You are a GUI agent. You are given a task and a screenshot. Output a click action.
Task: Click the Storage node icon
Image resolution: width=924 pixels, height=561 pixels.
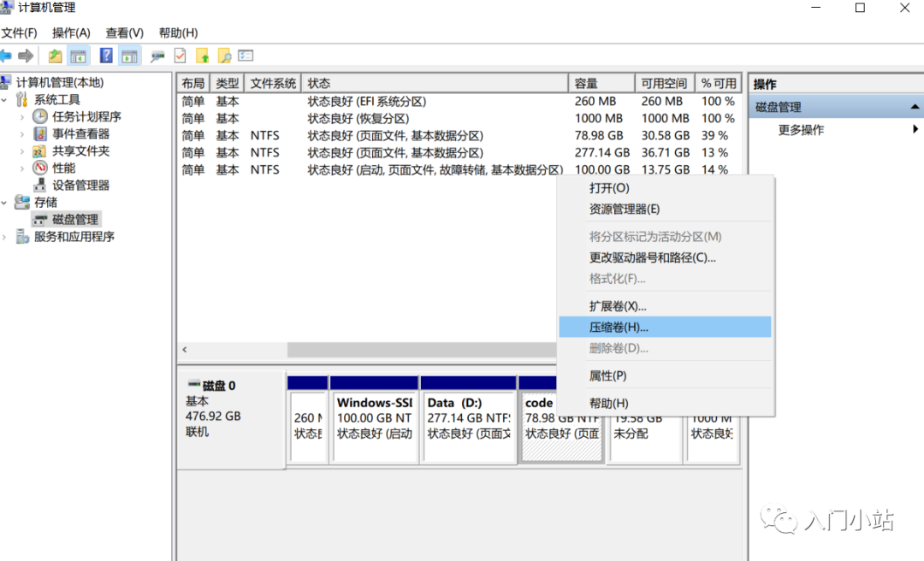[x=22, y=202]
